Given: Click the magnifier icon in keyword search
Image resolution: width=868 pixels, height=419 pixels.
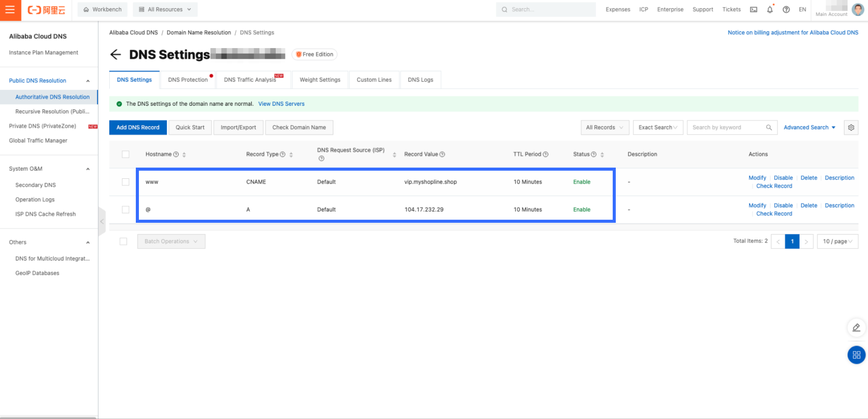Looking at the screenshot, I should 768,128.
